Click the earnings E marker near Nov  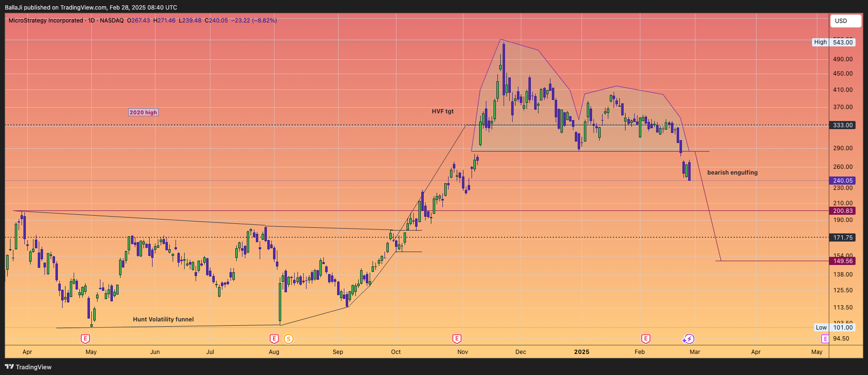pos(457,339)
